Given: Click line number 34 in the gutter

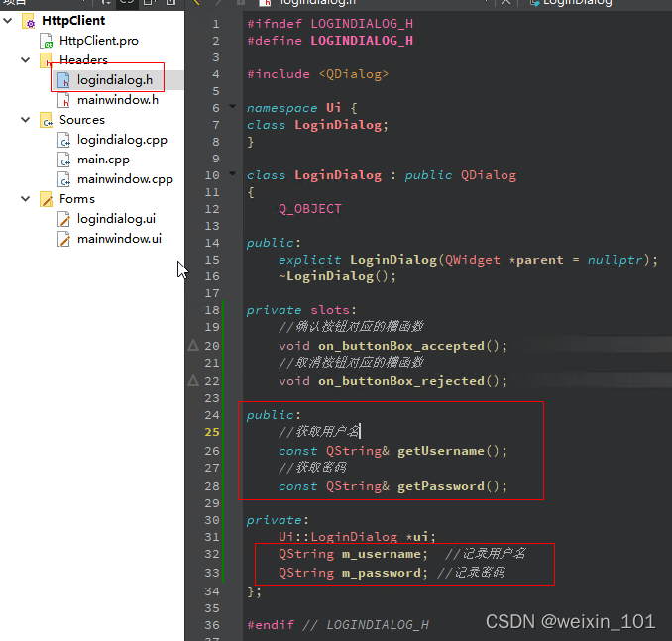Looking at the screenshot, I should click(212, 591).
